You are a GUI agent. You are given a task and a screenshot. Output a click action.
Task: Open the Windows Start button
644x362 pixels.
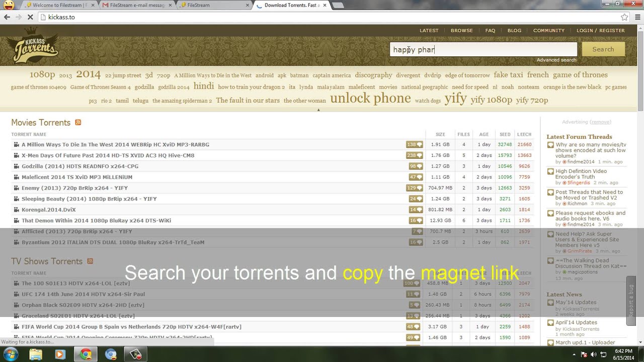click(x=11, y=354)
